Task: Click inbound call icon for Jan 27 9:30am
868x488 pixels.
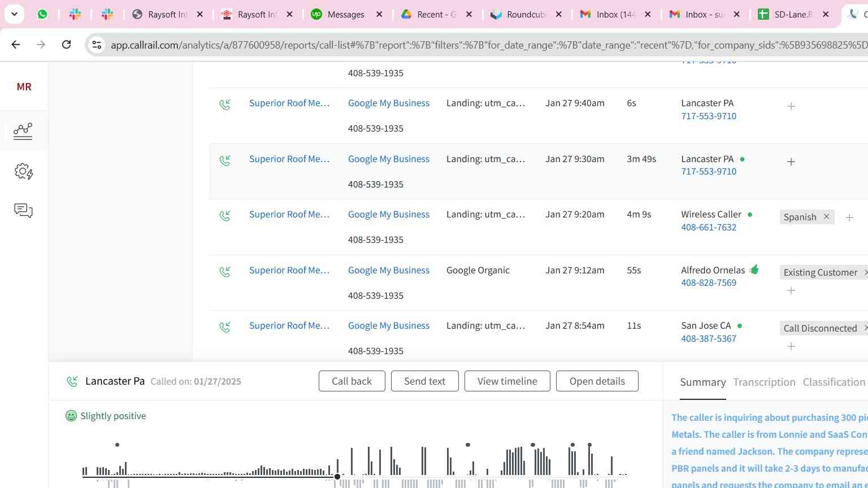Action: [x=225, y=160]
